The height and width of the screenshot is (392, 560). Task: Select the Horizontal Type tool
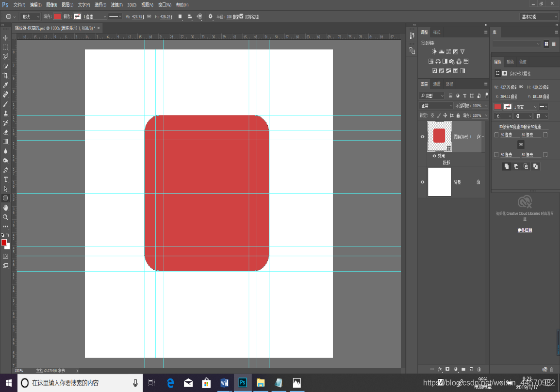[6, 180]
